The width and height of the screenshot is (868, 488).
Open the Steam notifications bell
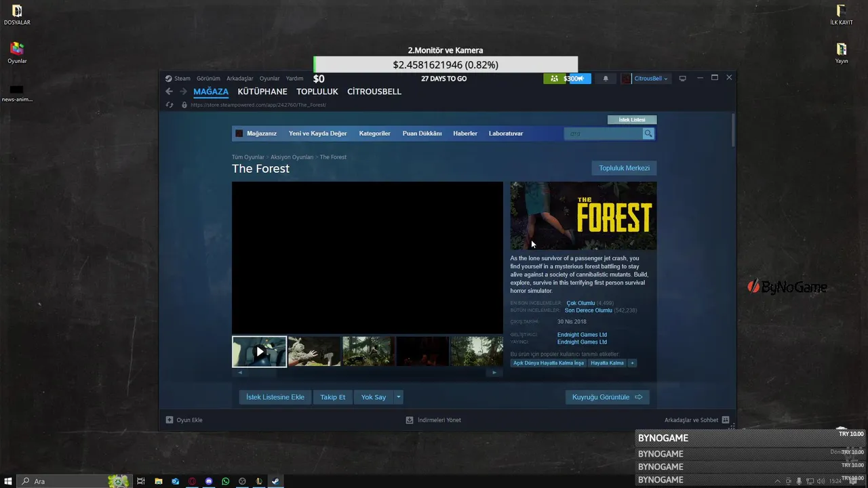[x=606, y=79]
